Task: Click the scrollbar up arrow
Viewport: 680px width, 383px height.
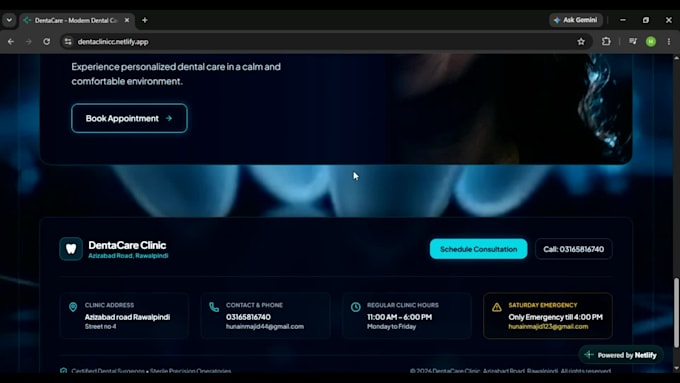Action: click(x=676, y=58)
